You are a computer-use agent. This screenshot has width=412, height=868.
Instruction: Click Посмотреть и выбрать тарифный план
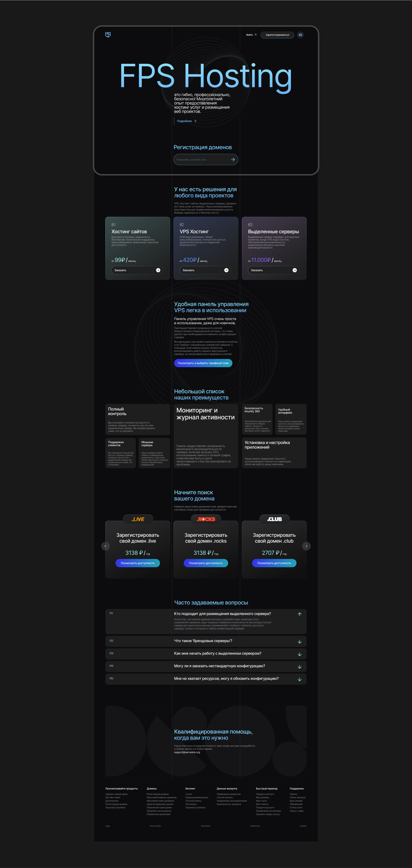203,363
